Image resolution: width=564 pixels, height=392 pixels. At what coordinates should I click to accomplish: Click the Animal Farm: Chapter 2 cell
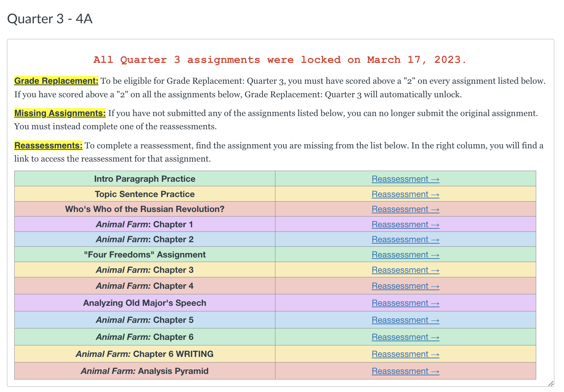145,239
